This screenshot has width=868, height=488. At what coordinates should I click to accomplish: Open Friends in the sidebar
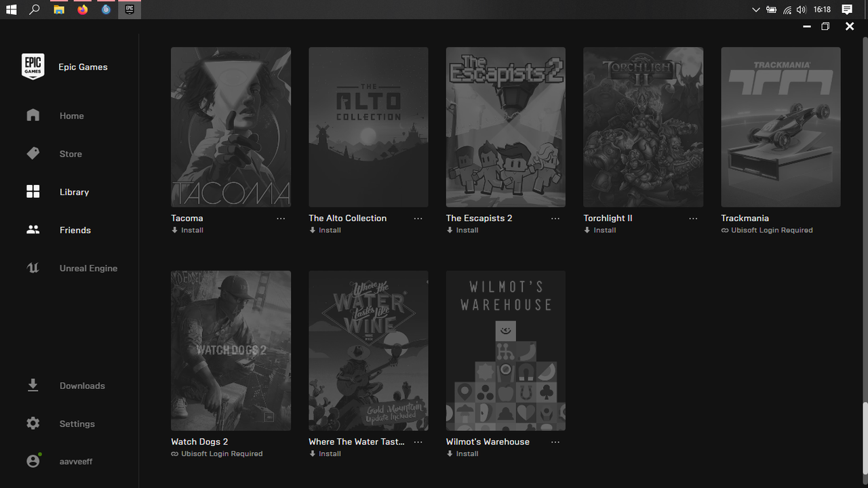(x=75, y=230)
